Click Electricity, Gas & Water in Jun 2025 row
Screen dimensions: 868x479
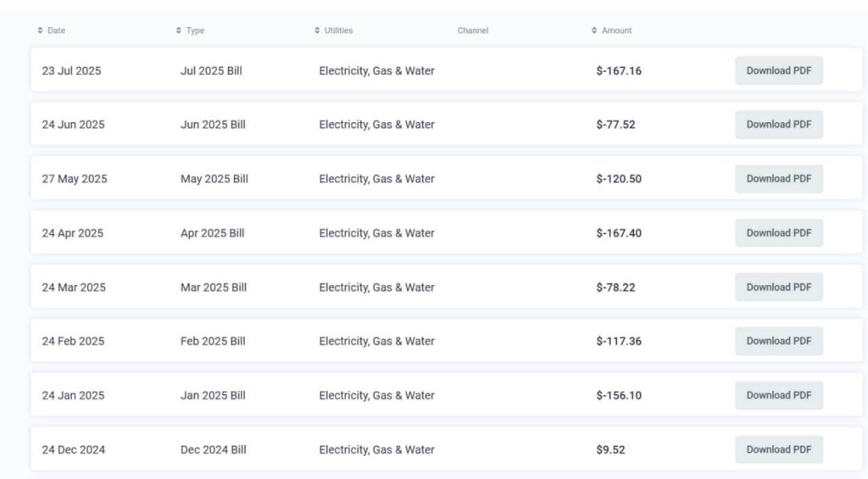[x=377, y=125]
